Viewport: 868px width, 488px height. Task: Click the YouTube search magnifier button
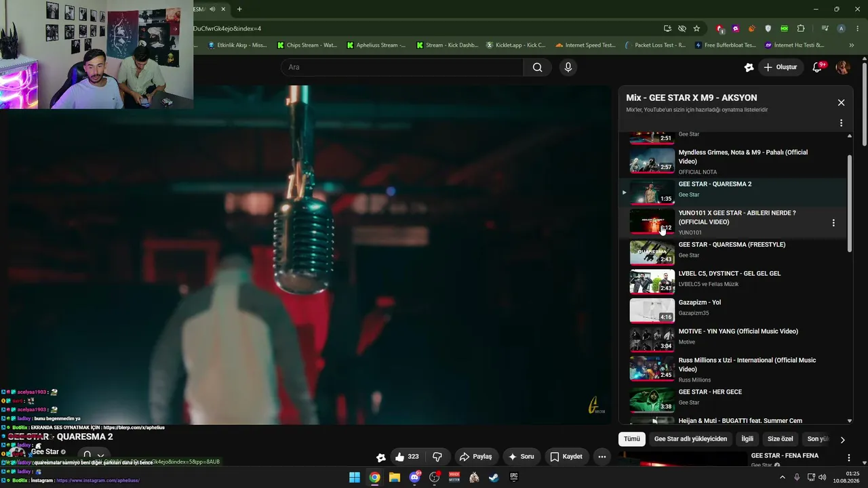(537, 67)
